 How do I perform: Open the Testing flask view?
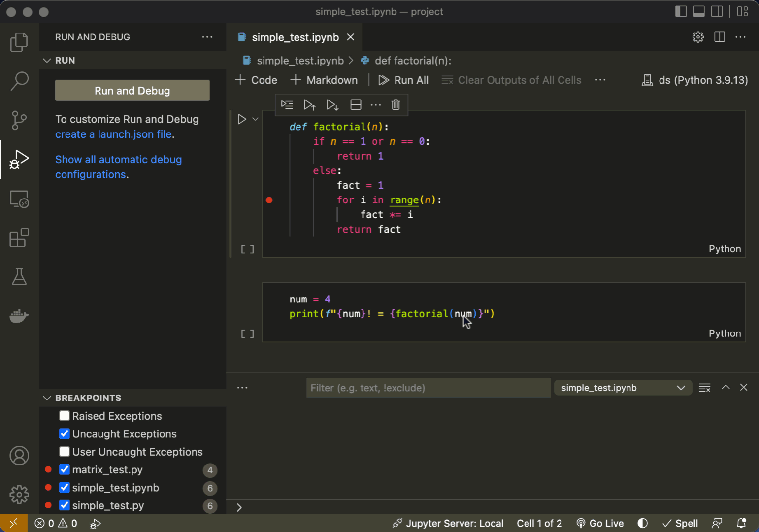19,277
